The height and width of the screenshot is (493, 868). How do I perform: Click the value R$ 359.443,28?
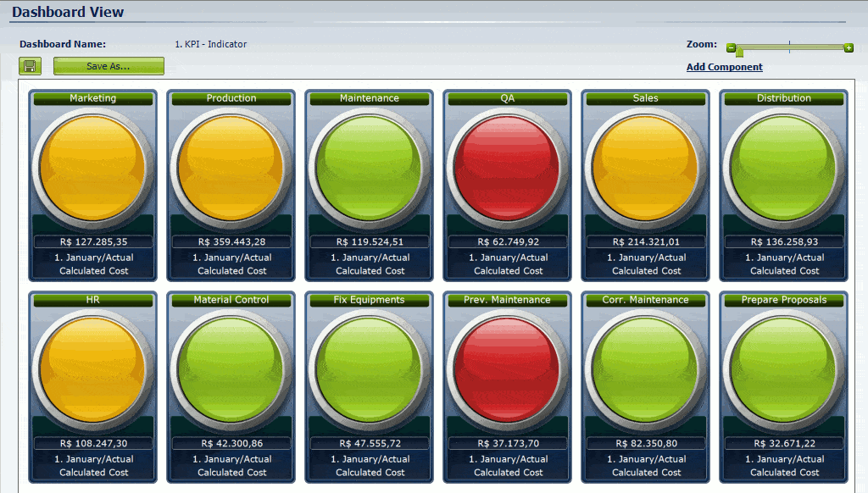pyautogui.click(x=232, y=241)
